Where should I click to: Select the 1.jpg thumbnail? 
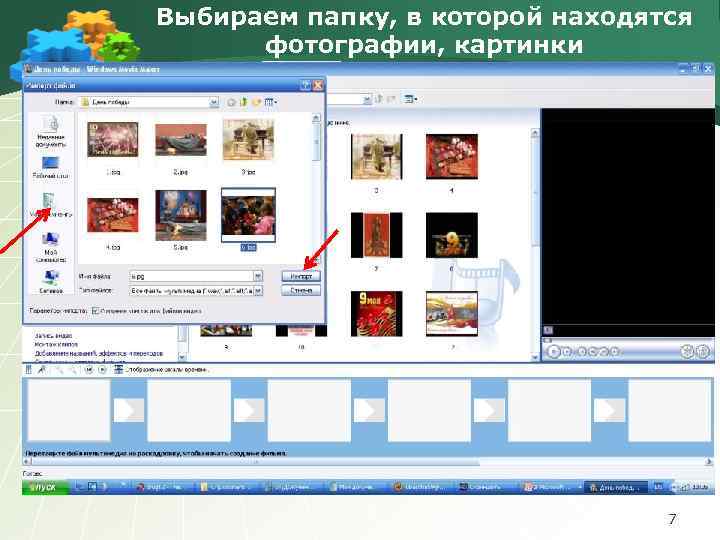tap(112, 140)
